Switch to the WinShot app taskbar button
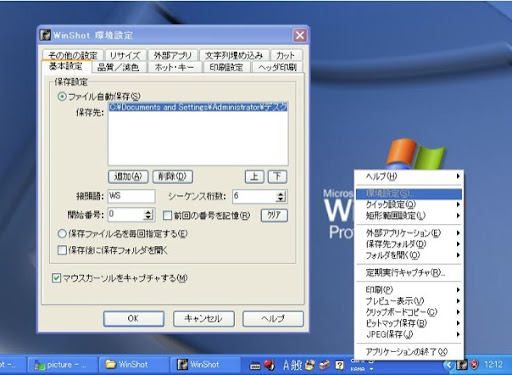This screenshot has height=375, width=512. coord(205,365)
